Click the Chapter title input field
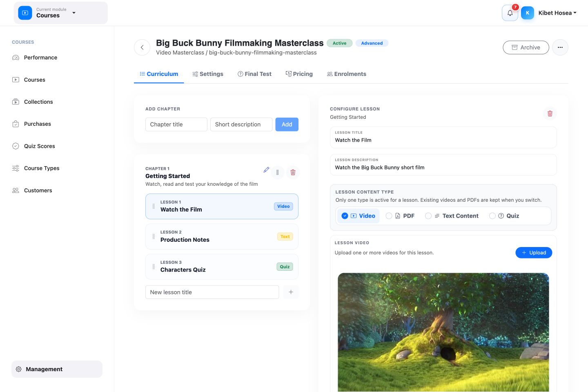 tap(176, 125)
